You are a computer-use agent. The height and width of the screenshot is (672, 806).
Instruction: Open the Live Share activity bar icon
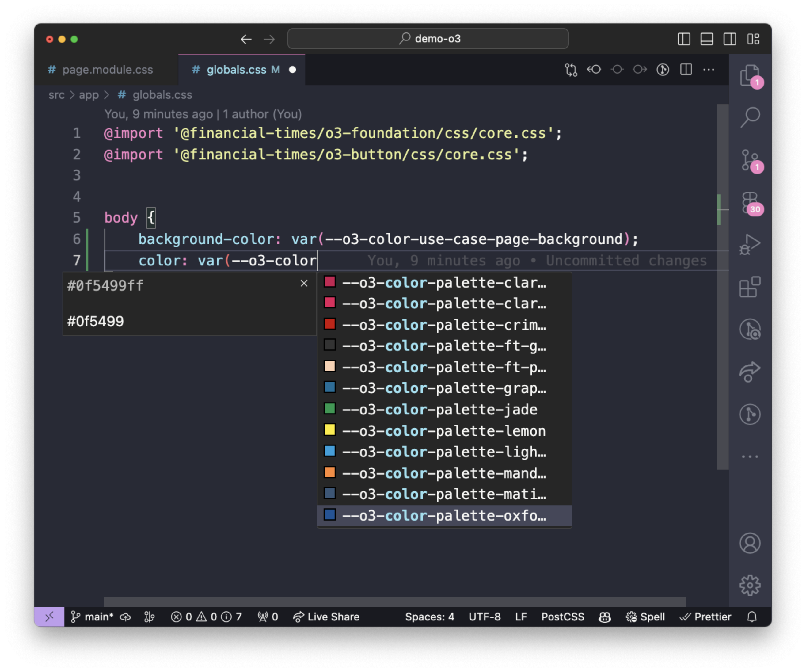coord(750,372)
